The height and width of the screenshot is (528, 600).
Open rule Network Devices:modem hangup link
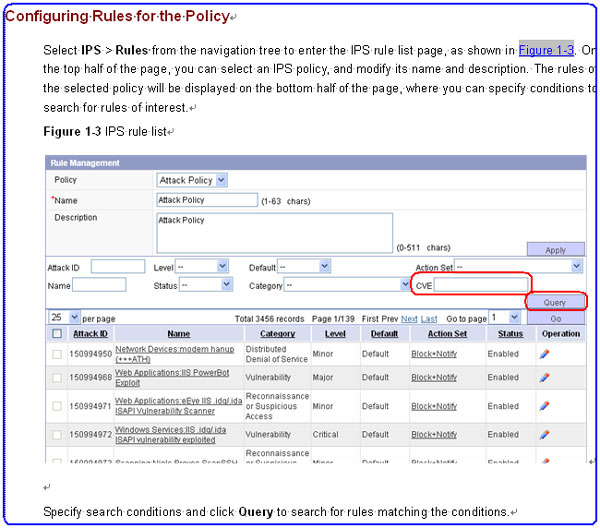coord(174,354)
